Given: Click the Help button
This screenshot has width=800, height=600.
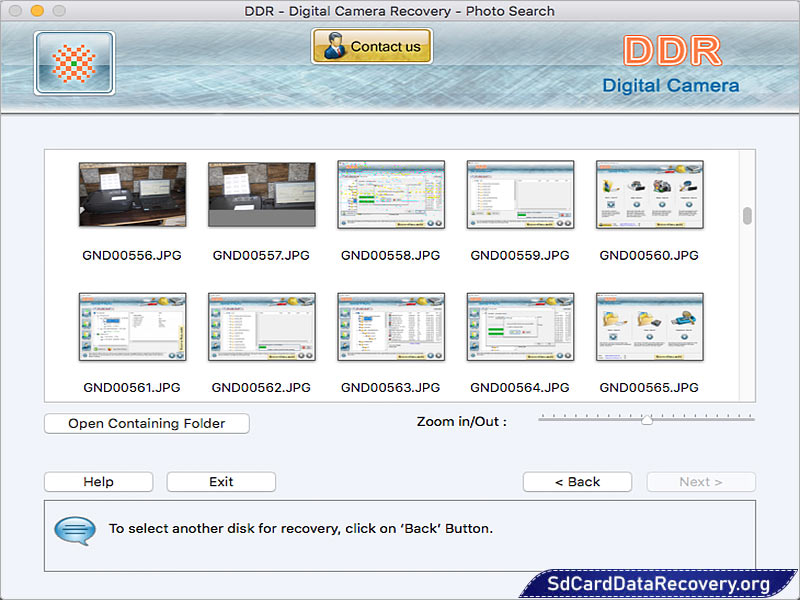Looking at the screenshot, I should click(97, 481).
